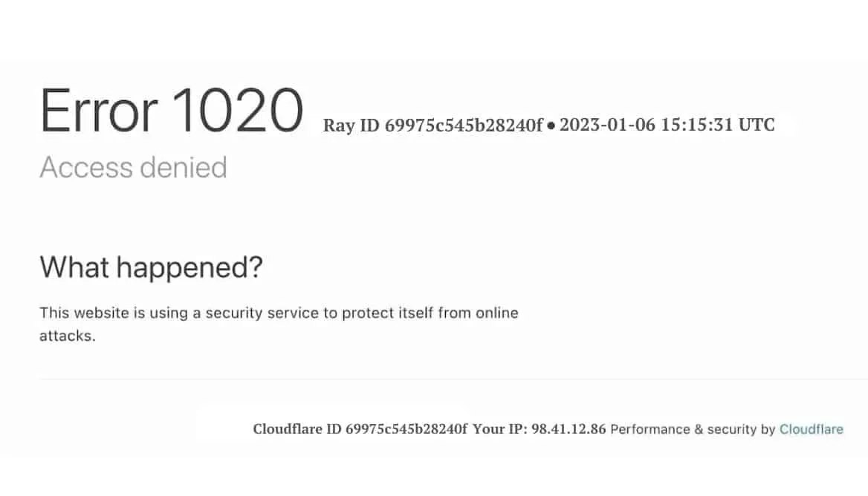
Task: Click the 2023-01-06 15:15:31 UTC timestamp
Action: 667,125
